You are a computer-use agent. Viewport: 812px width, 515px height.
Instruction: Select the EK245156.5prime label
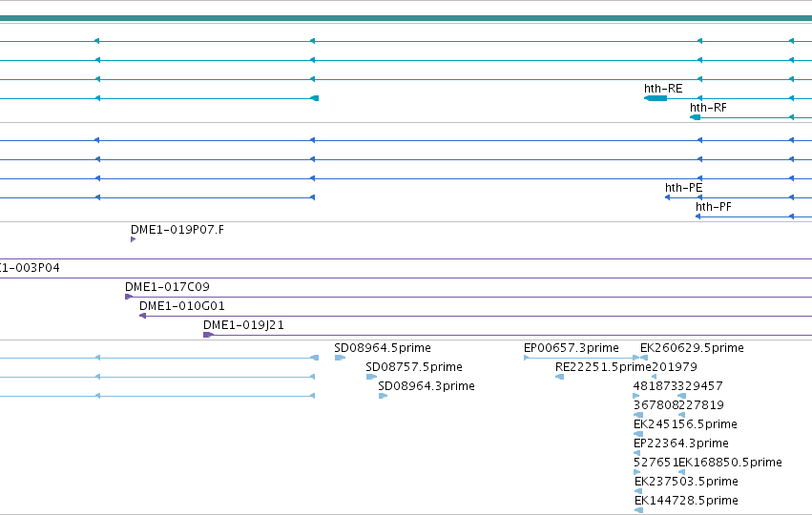pos(685,424)
